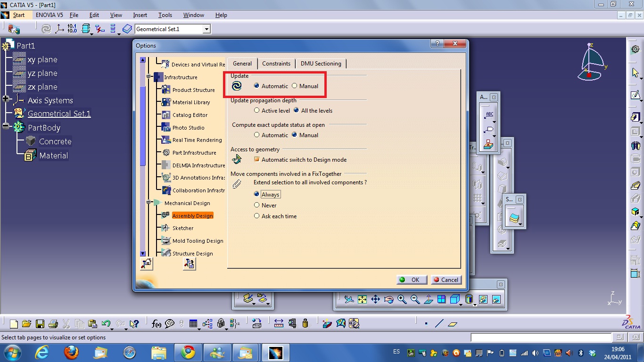This screenshot has width=644, height=362.
Task: Select Sketcher in Options tree
Action: (183, 228)
